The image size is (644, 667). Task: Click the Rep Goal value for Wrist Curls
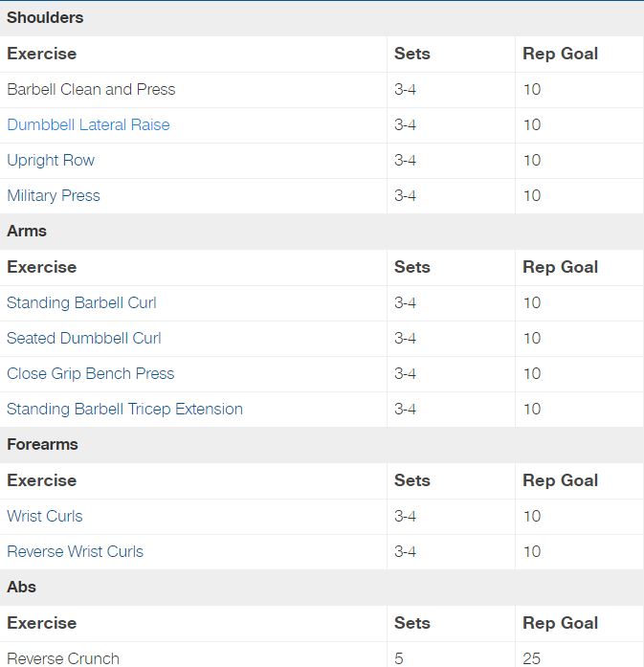[x=532, y=516]
